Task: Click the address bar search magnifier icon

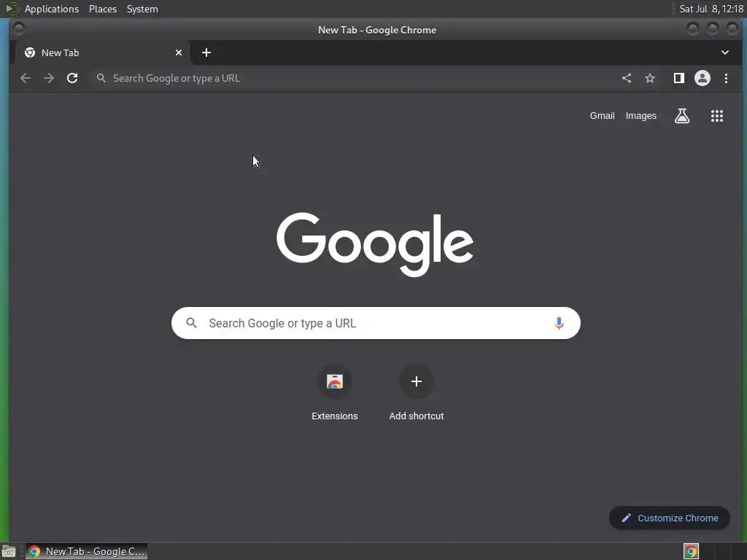Action: [x=101, y=78]
